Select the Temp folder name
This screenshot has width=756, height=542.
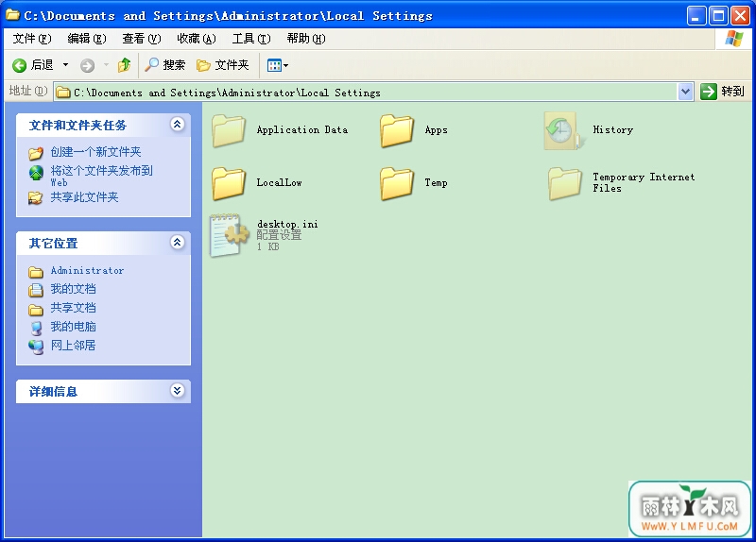click(436, 183)
